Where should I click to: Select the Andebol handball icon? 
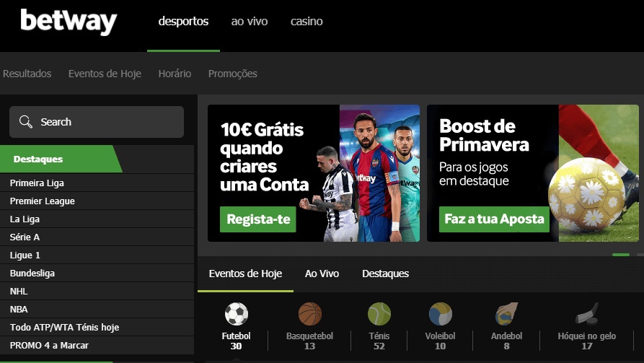point(506,314)
